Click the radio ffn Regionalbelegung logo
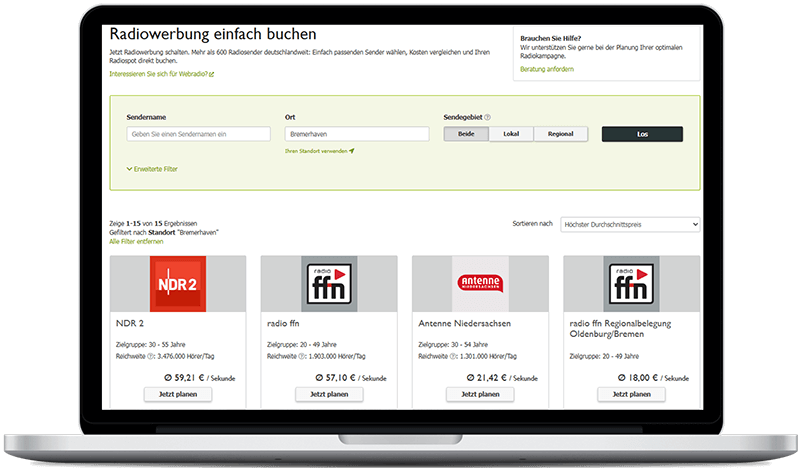The image size is (800, 468). coord(631,284)
